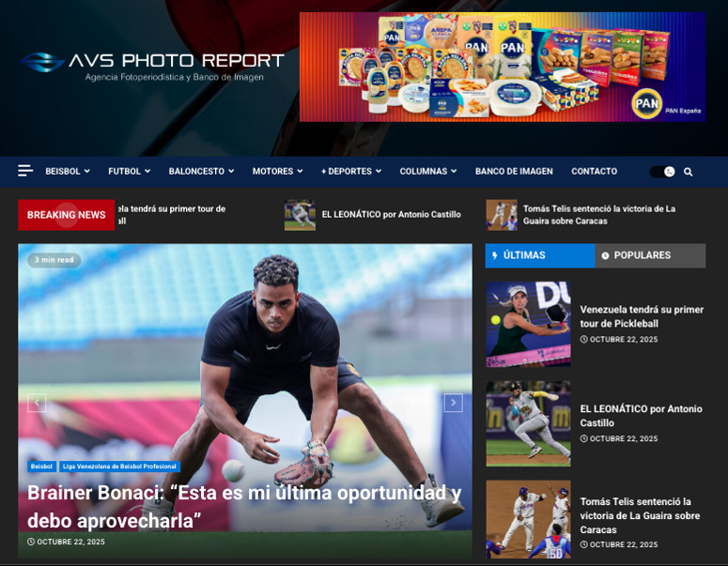Open the PAN España banner ad
728x566 pixels.
[x=503, y=67]
